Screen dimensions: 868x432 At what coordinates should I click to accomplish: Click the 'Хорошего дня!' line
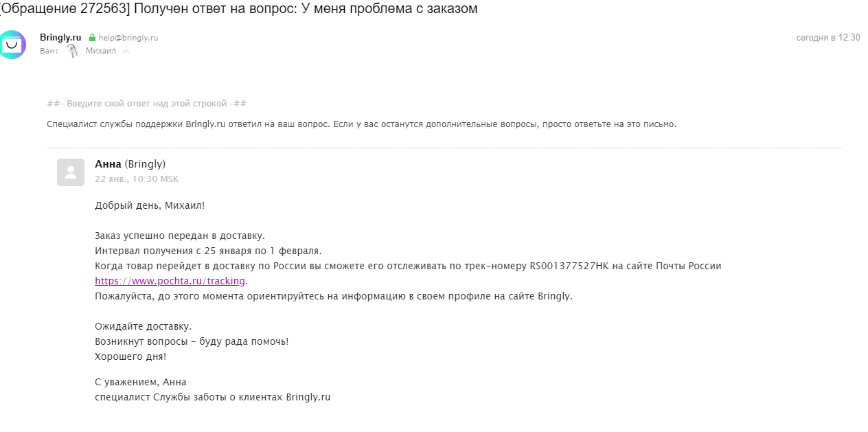point(130,356)
